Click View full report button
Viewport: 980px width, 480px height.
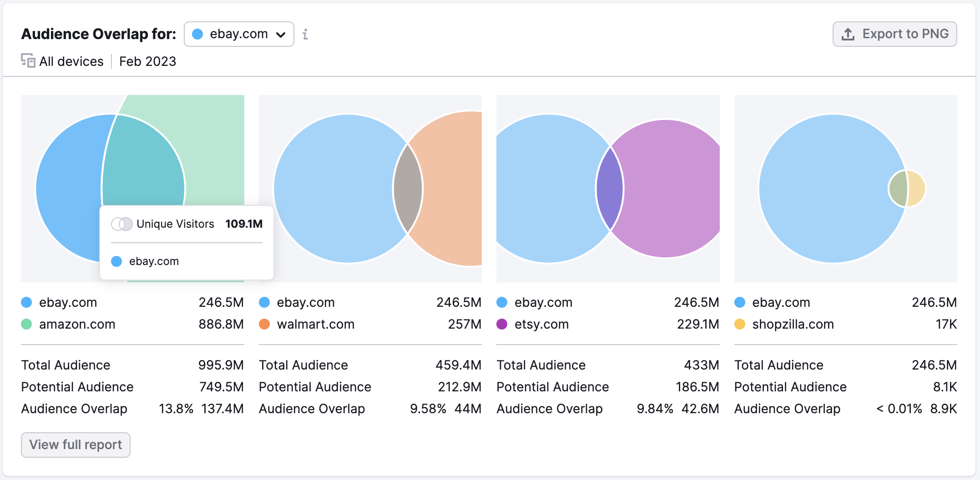coord(76,445)
